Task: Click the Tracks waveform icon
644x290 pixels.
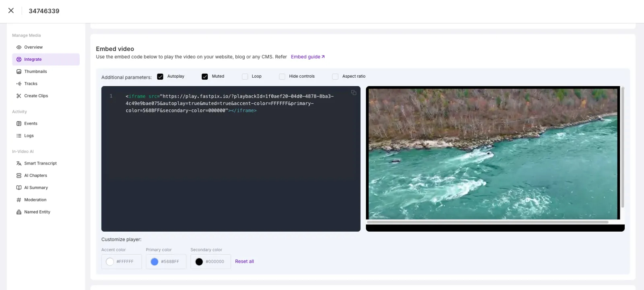Action: [19, 84]
